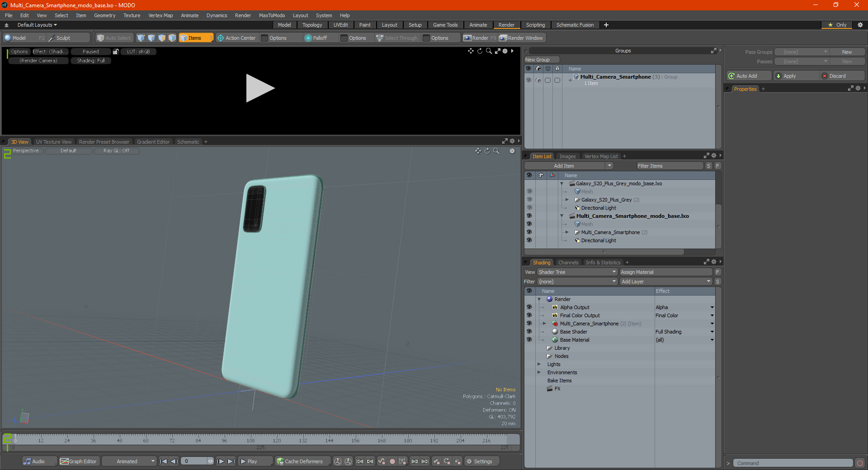Toggle visibility of Multi_Camera_Smartphone item
Screen dimensions: 868x470
pos(529,232)
